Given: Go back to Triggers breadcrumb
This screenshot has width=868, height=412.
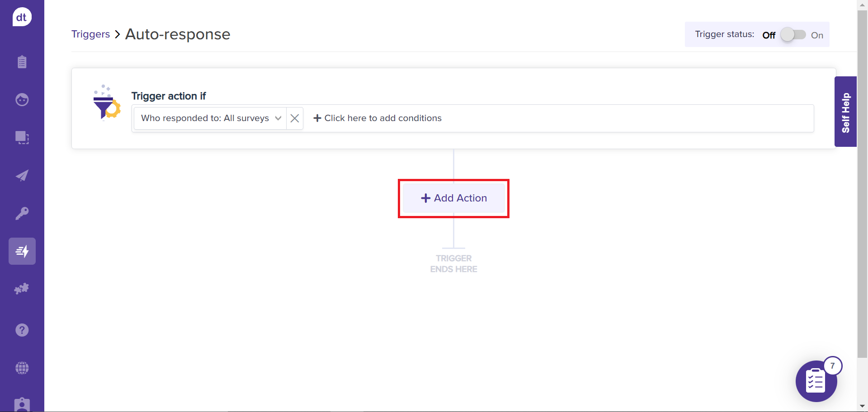Looking at the screenshot, I should 90,34.
